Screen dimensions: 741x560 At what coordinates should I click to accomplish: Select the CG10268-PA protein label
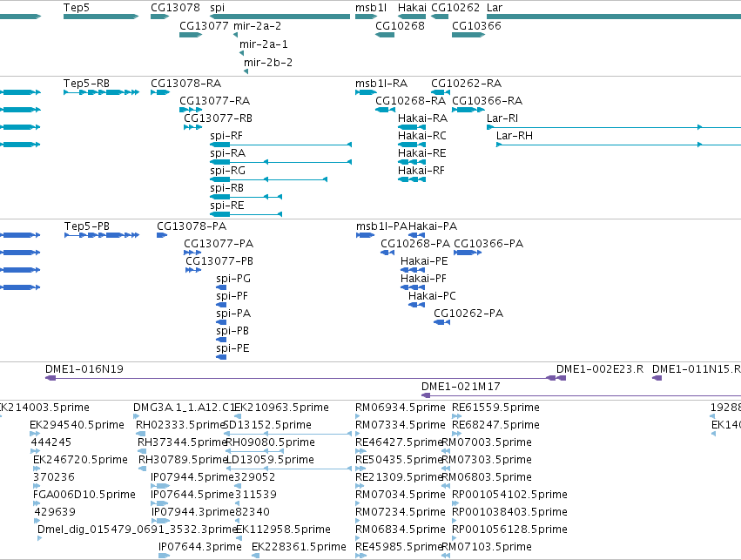coord(415,244)
